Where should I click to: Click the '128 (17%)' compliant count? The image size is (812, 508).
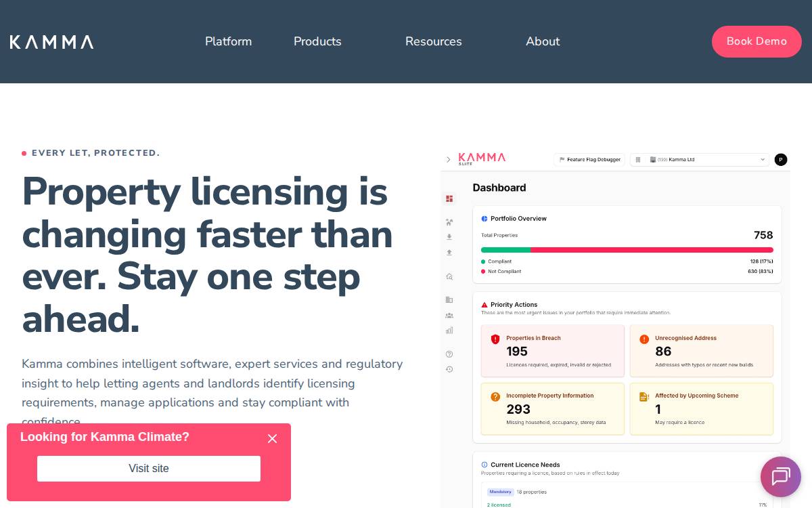pos(762,261)
